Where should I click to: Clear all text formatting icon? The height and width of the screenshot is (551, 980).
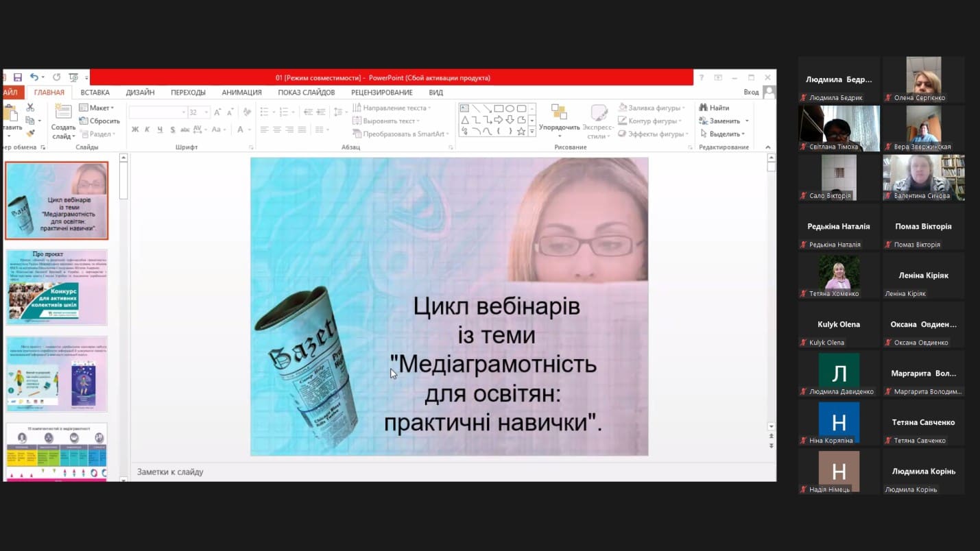click(248, 112)
